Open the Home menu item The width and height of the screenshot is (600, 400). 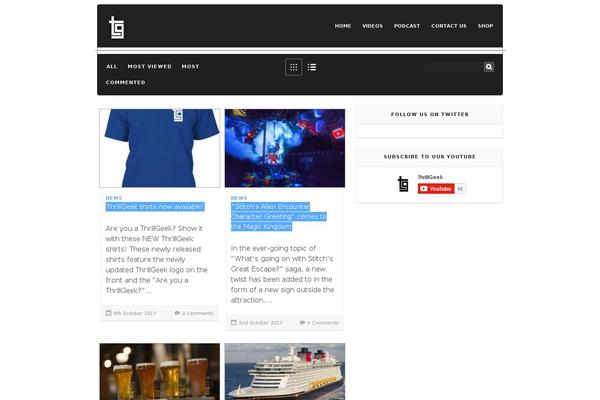point(343,26)
